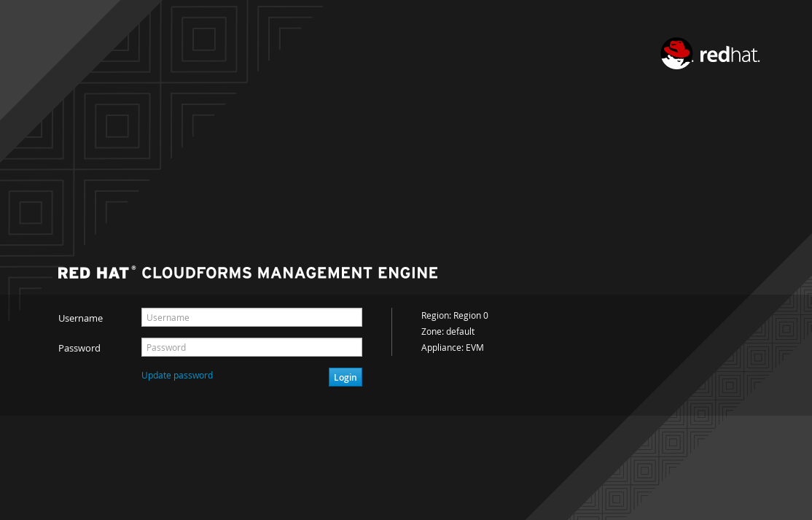Select the "Zone: default" text
The height and width of the screenshot is (520, 812).
tap(448, 332)
